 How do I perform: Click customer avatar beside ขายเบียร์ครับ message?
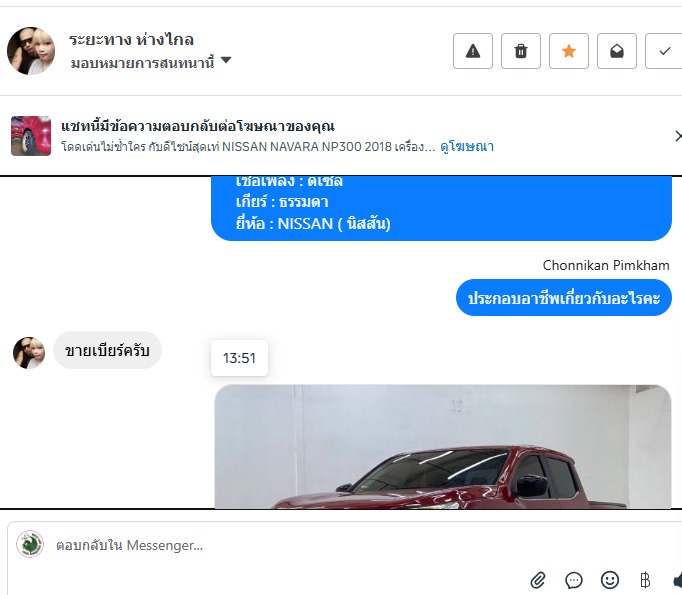tap(29, 353)
